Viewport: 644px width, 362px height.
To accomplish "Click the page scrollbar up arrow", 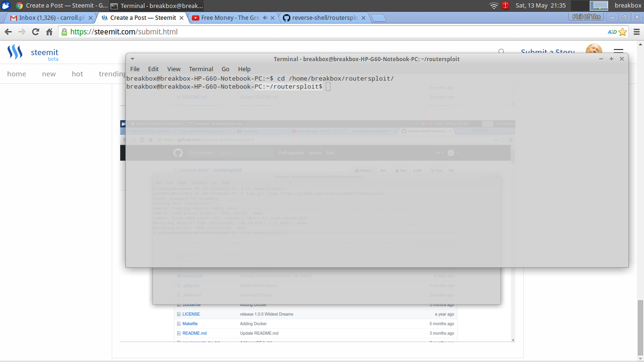I will coord(641,45).
